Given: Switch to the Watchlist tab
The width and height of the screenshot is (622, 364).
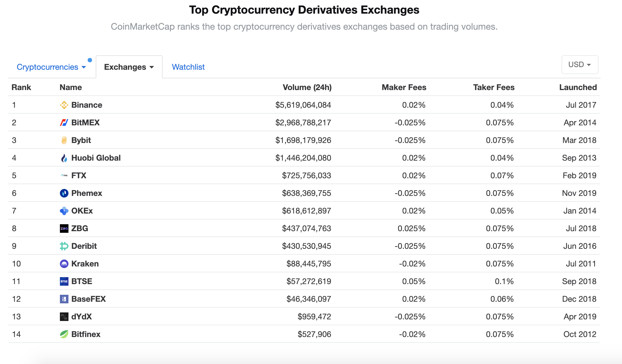Looking at the screenshot, I should [188, 67].
